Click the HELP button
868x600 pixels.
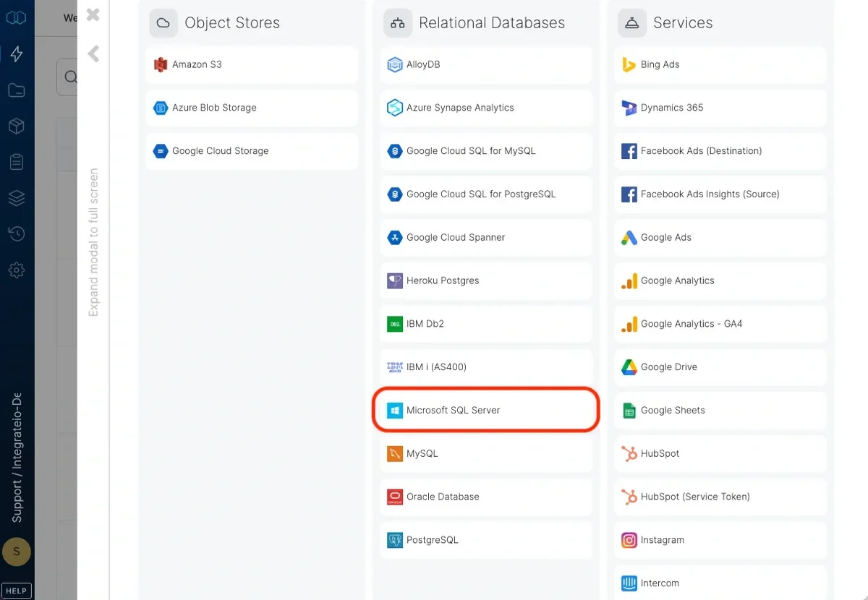[16, 590]
